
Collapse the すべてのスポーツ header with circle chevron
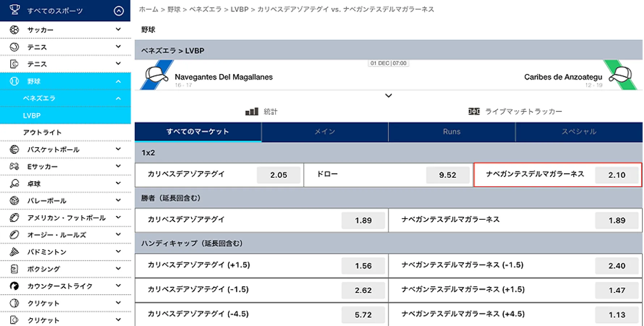click(119, 11)
